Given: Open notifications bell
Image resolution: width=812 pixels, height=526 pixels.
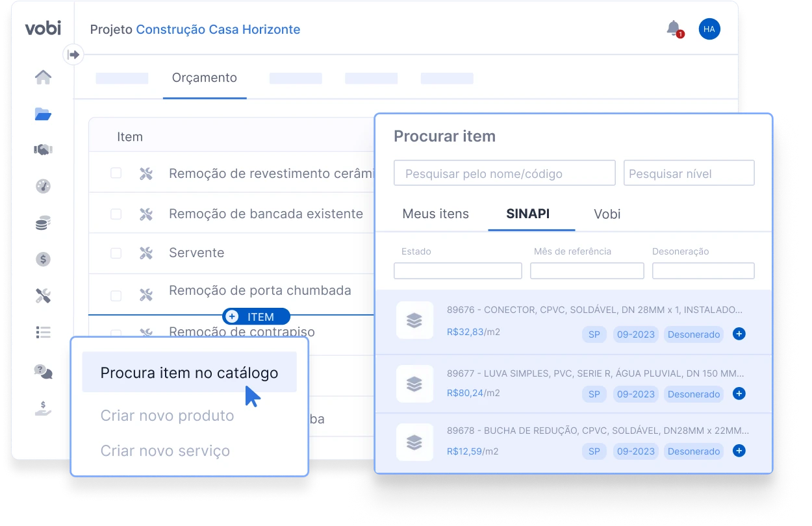Looking at the screenshot, I should tap(674, 29).
